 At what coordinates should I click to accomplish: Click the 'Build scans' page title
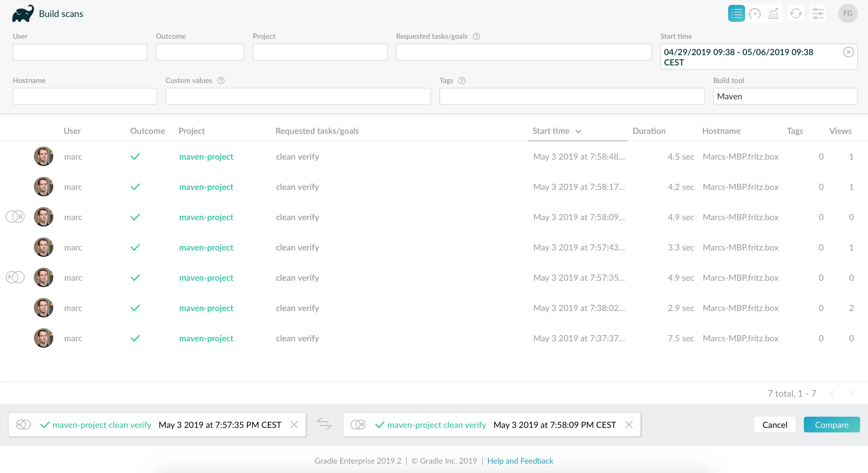[x=61, y=14]
